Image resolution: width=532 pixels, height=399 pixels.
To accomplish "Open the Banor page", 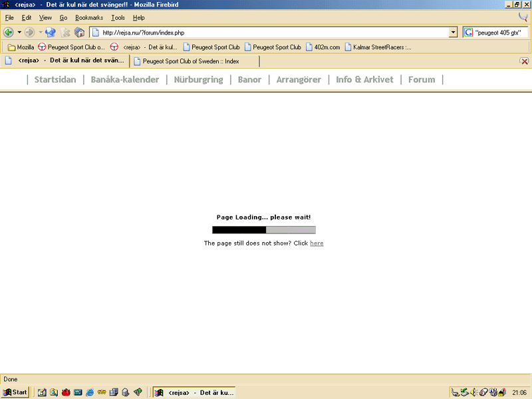I will click(x=249, y=79).
